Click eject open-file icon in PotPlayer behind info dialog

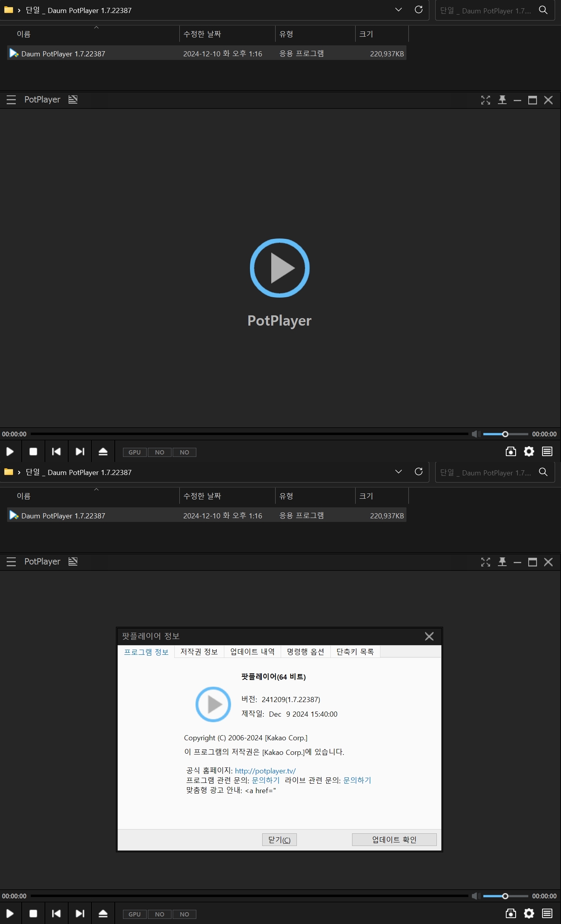point(103,913)
